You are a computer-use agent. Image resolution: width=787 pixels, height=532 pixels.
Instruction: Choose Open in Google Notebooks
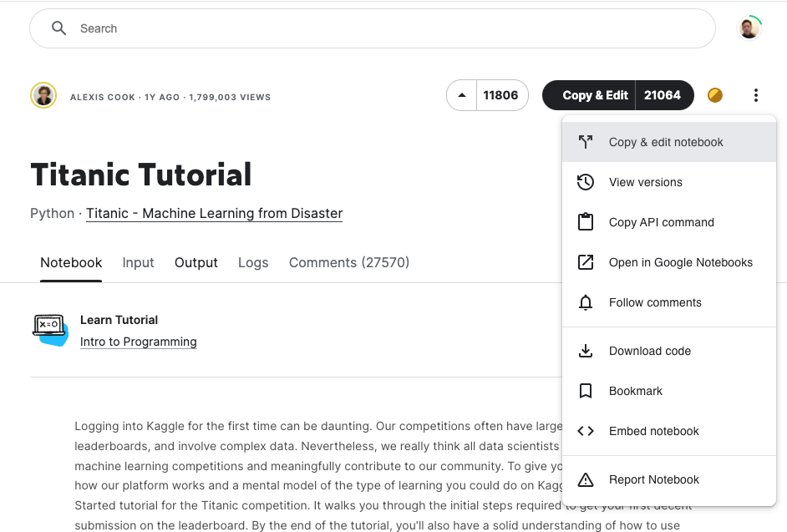(x=669, y=262)
